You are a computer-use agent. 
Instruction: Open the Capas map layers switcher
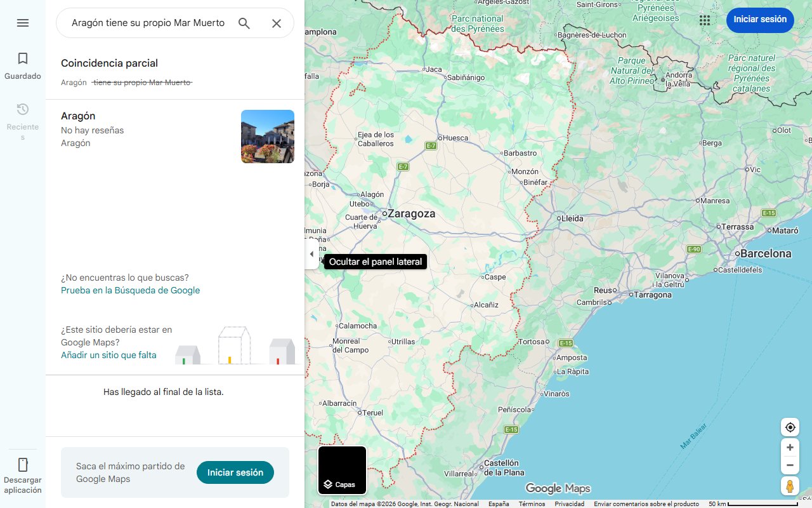(x=342, y=470)
